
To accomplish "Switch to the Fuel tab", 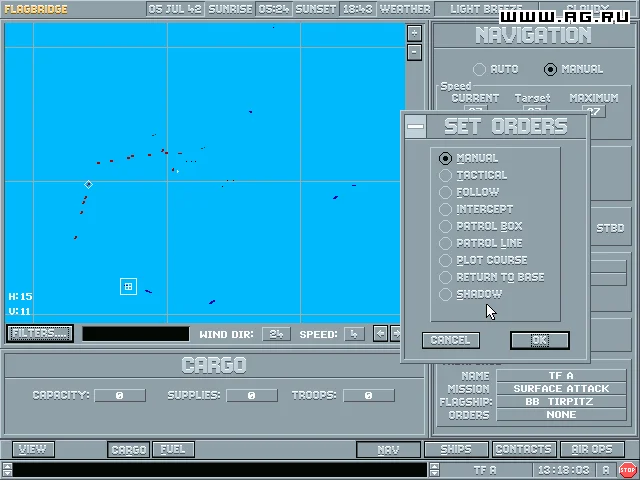I will [172, 449].
